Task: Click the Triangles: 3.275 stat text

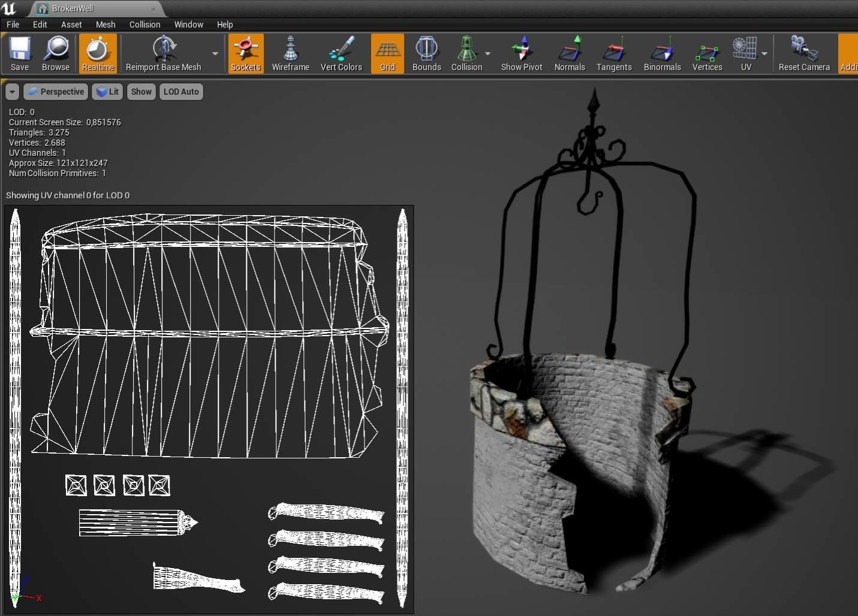Action: click(39, 132)
